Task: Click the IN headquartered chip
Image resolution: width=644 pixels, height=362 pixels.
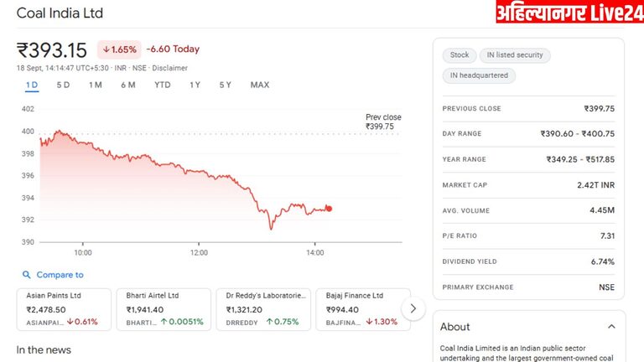Action: 479,75
